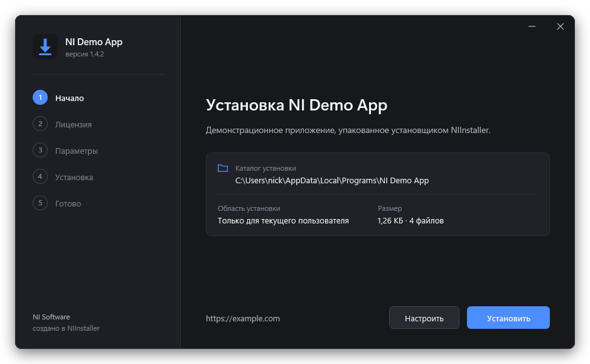
Task: Select step circle number 5
Action: coord(40,203)
